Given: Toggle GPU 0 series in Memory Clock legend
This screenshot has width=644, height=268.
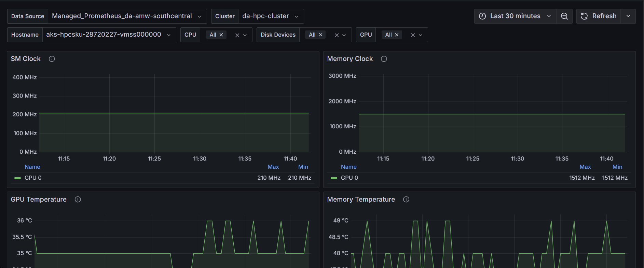Looking at the screenshot, I should tap(349, 178).
